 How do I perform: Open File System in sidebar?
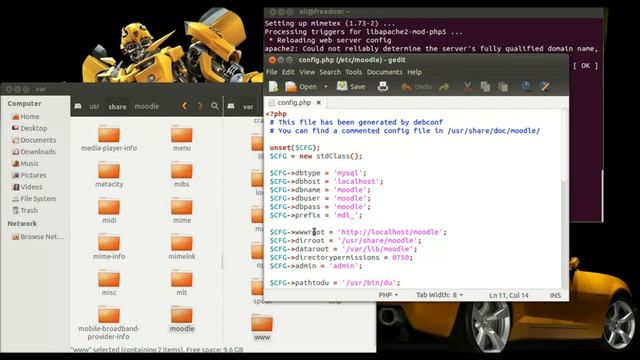coord(34,199)
